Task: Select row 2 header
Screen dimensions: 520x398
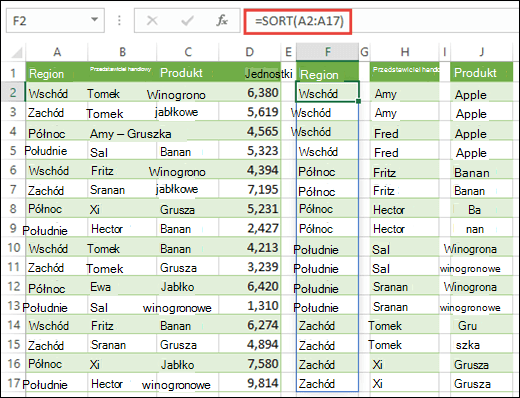Action: (13, 92)
